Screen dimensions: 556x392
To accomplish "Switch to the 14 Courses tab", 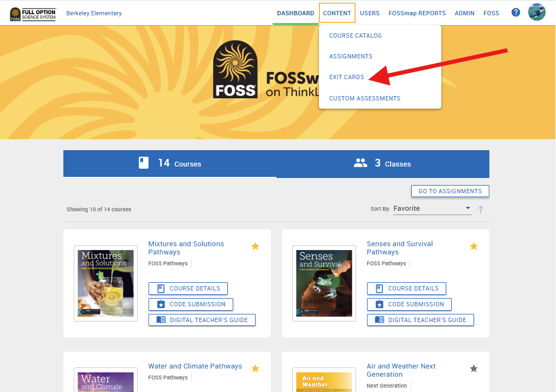I will 170,163.
